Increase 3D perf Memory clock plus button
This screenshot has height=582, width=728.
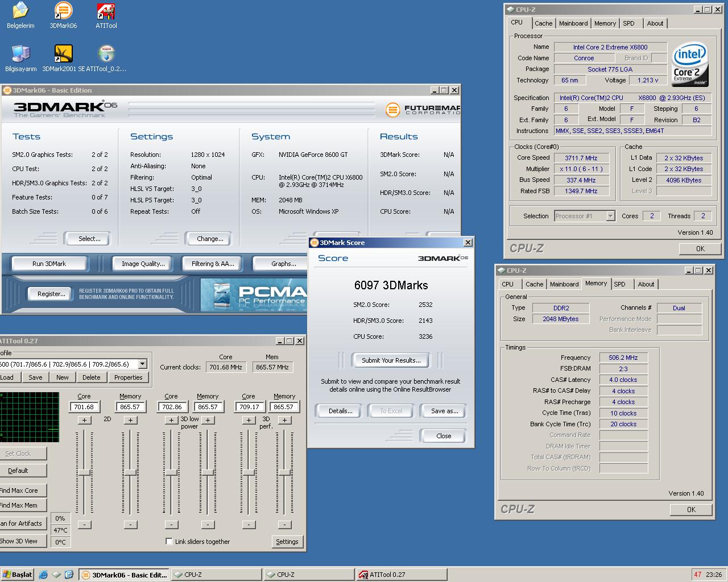[285, 420]
